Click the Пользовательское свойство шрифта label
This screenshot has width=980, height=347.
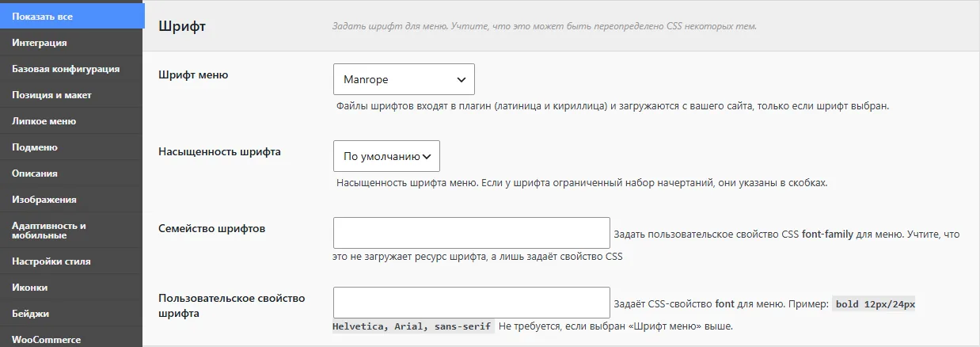click(x=231, y=305)
